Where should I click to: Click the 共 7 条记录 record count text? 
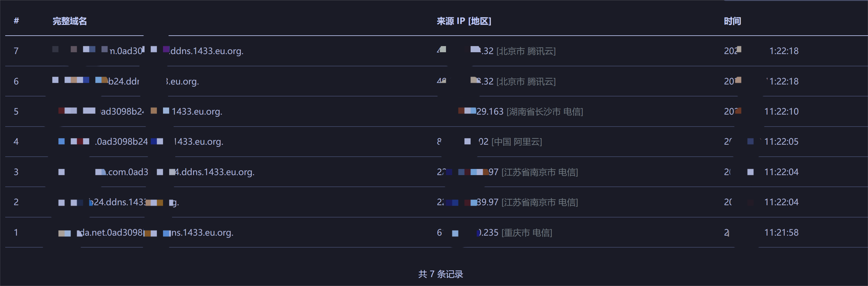(441, 274)
